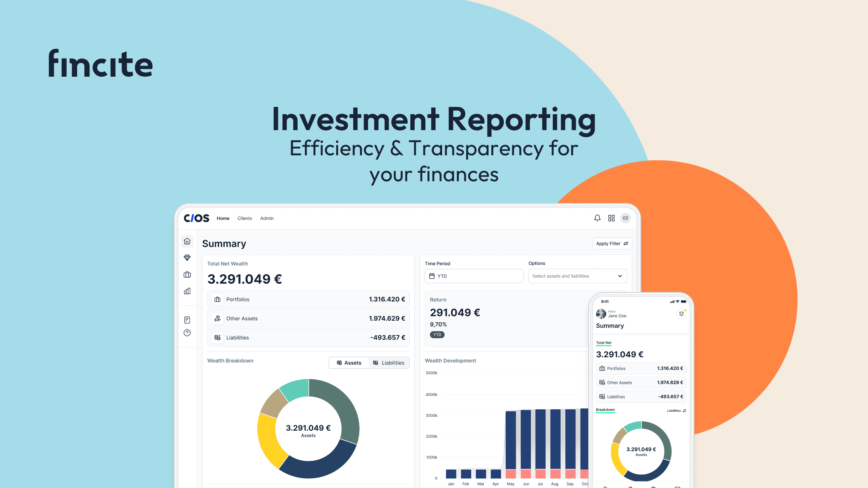The image size is (868, 488).
Task: Click the 291.049 € Return value
Action: pyautogui.click(x=455, y=313)
